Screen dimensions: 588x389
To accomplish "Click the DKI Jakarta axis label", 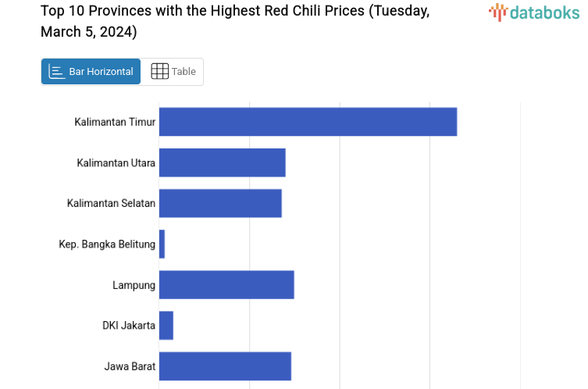I will pos(129,326).
